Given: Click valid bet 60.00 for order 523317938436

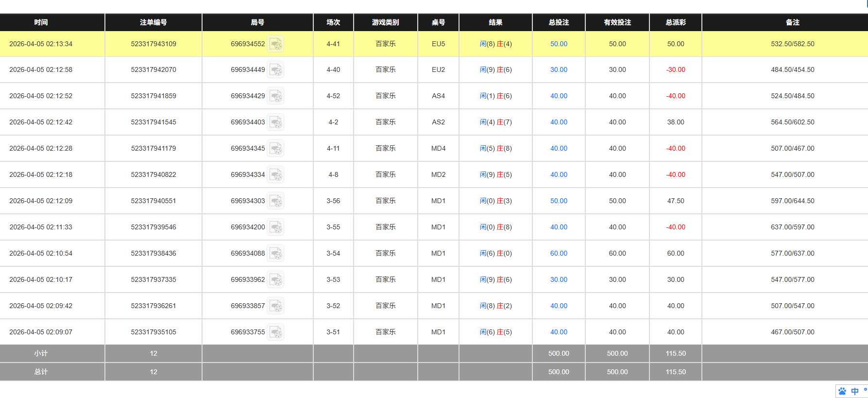Looking at the screenshot, I should 617,253.
